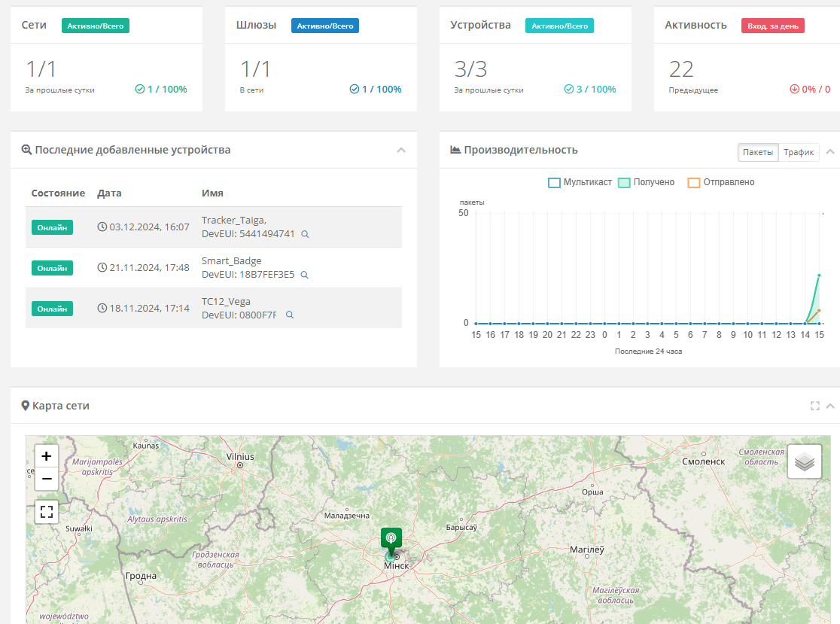Expand network map panel to fullscreen
The height and width of the screenshot is (624, 840).
tap(814, 406)
